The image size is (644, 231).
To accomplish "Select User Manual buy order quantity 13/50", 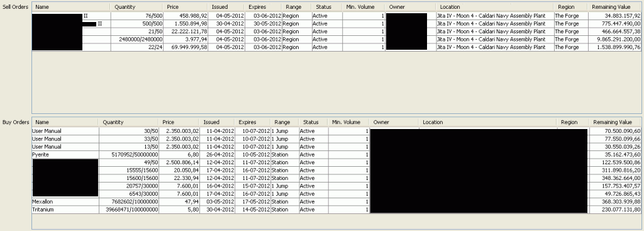I will click(x=336, y=147).
